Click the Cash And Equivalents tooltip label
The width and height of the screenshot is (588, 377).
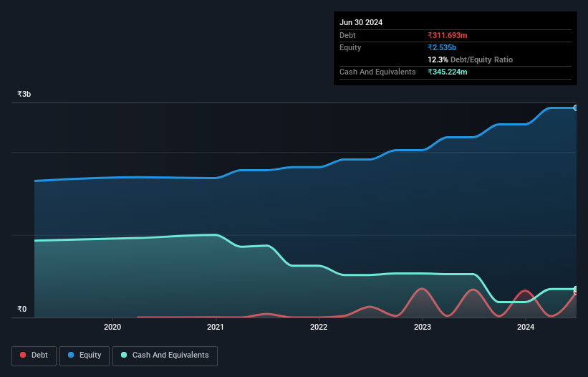click(x=377, y=72)
